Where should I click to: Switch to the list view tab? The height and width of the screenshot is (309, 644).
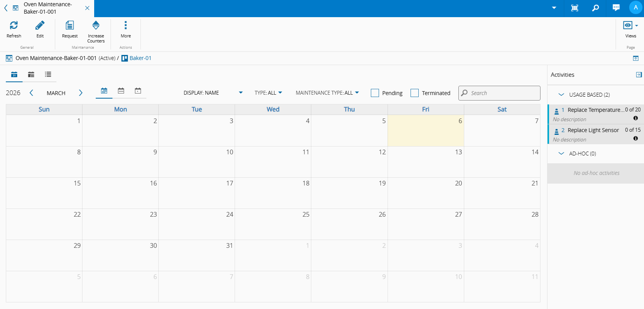point(48,74)
